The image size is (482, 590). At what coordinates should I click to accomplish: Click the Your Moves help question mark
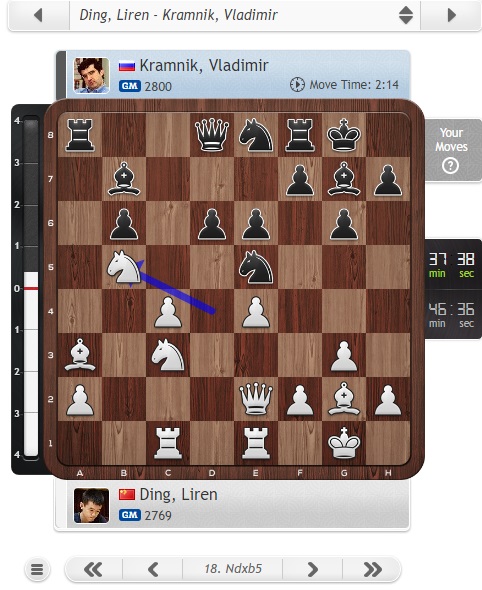(450, 166)
